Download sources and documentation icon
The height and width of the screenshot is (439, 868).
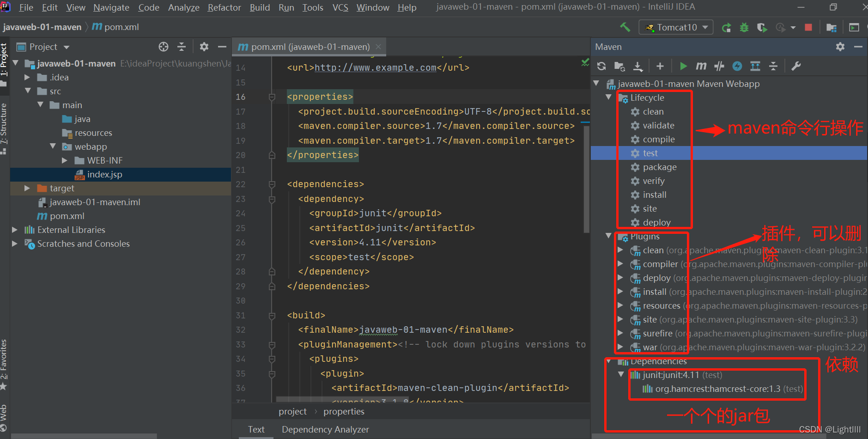(x=638, y=66)
